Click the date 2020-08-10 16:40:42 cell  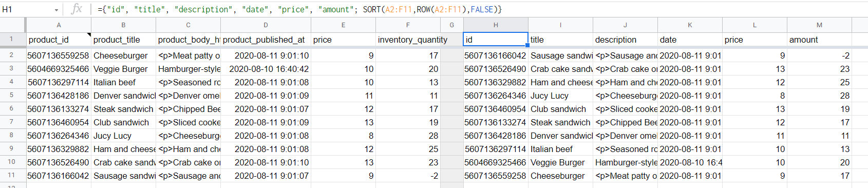266,69
